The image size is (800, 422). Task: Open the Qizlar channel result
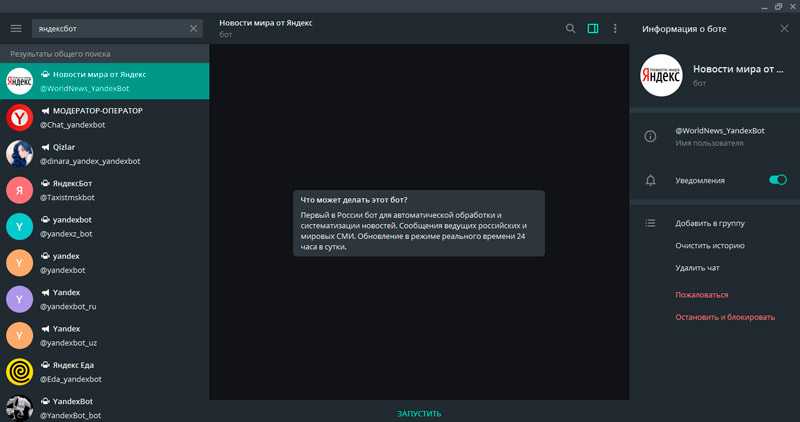coord(105,154)
